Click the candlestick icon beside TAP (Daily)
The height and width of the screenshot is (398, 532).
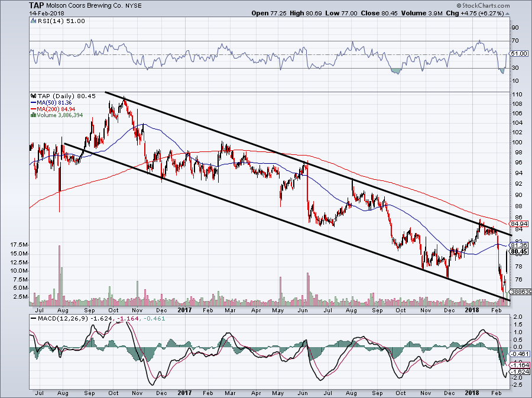pyautogui.click(x=33, y=96)
